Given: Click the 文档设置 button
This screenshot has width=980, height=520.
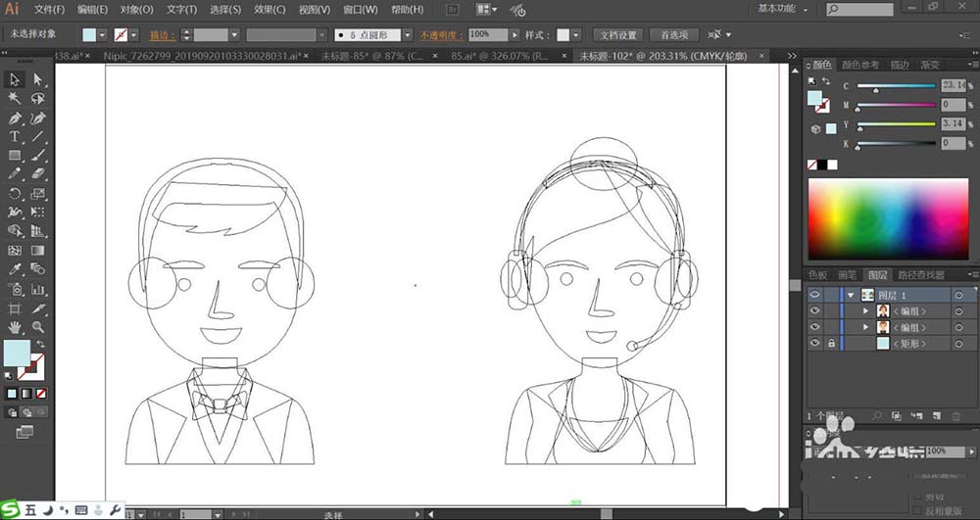Looking at the screenshot, I should (x=618, y=35).
